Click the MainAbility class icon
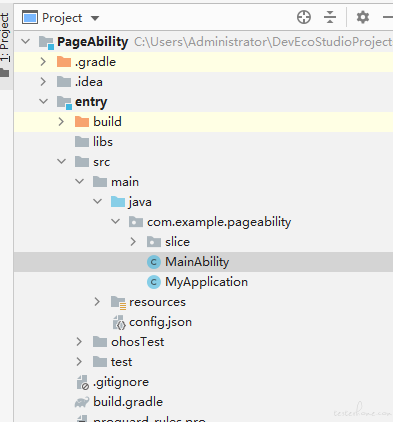 click(x=154, y=262)
